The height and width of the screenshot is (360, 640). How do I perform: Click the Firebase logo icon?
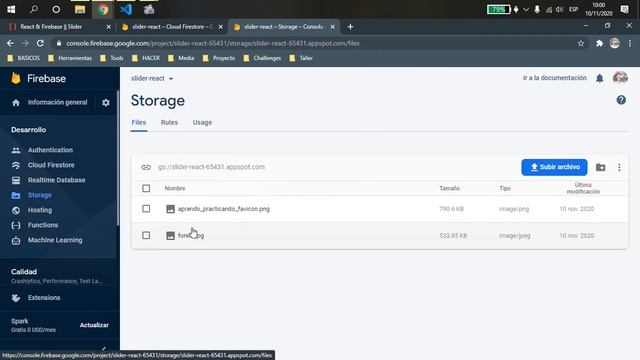(x=16, y=78)
